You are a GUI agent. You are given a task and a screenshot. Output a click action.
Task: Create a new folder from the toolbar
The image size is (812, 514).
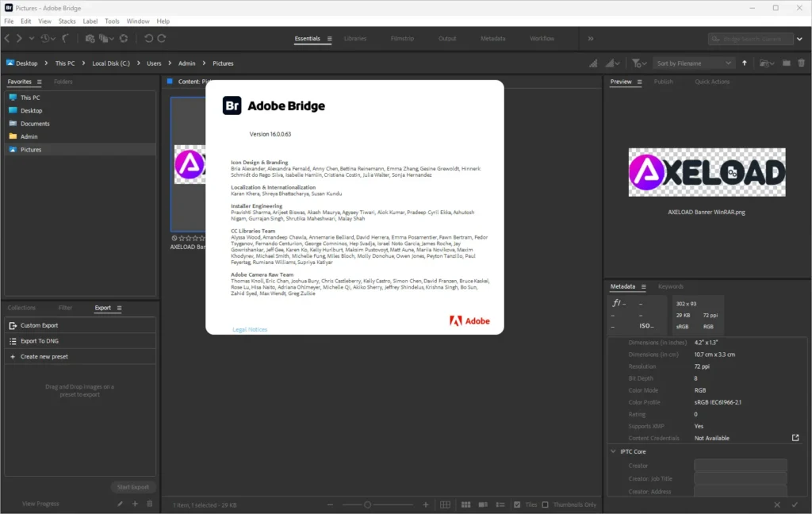(787, 63)
